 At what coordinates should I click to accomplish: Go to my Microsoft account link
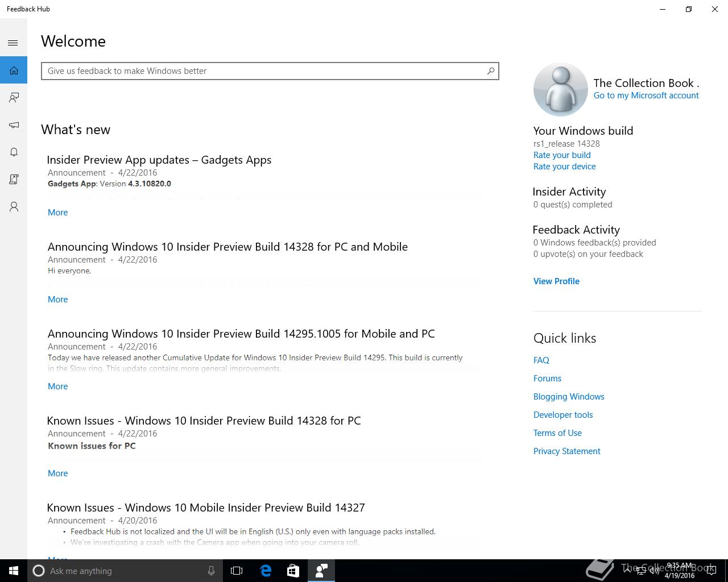tap(646, 95)
